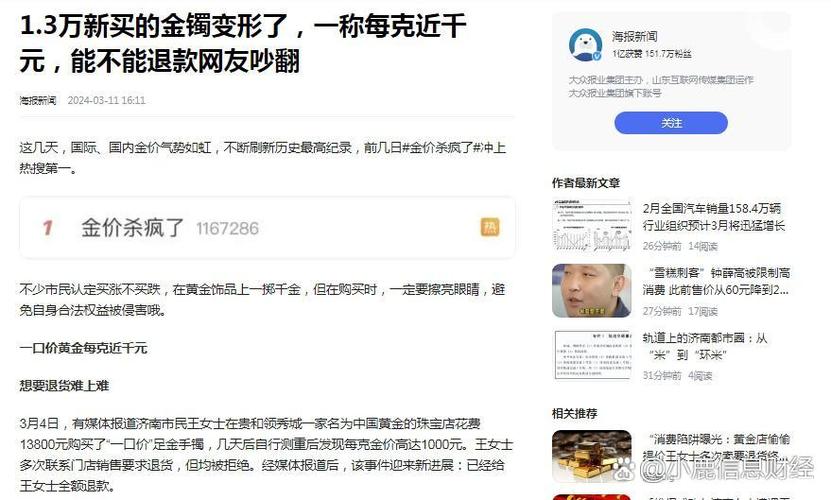Click the orange 热 hot badge icon

490,227
